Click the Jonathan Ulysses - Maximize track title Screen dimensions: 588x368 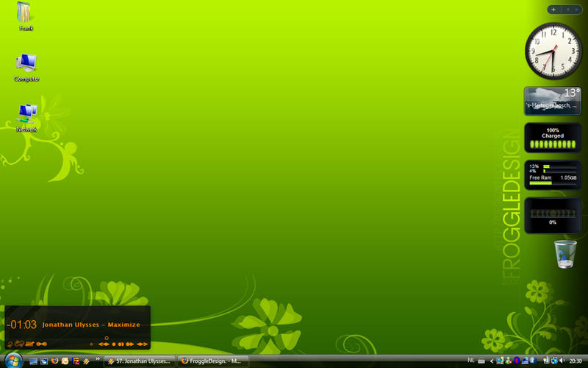pyautogui.click(x=91, y=325)
